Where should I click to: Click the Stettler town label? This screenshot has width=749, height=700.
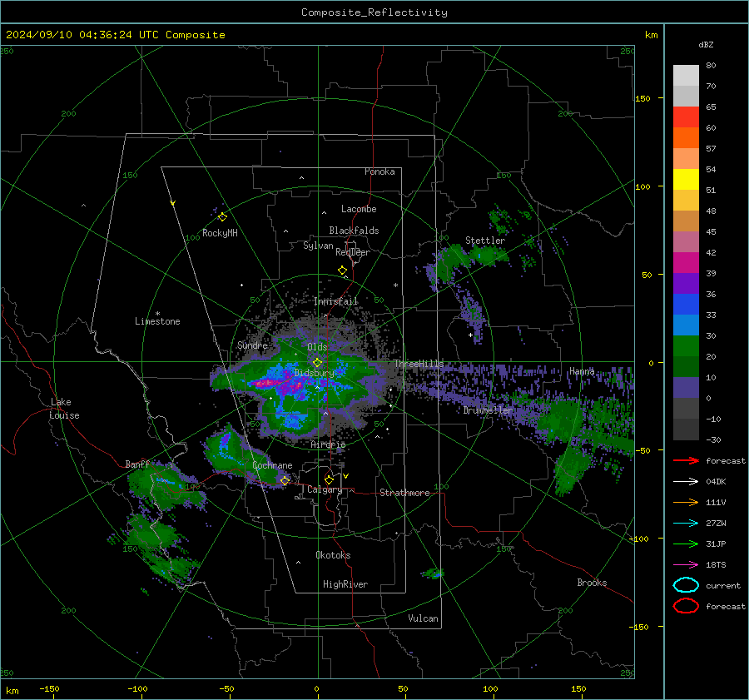click(485, 241)
